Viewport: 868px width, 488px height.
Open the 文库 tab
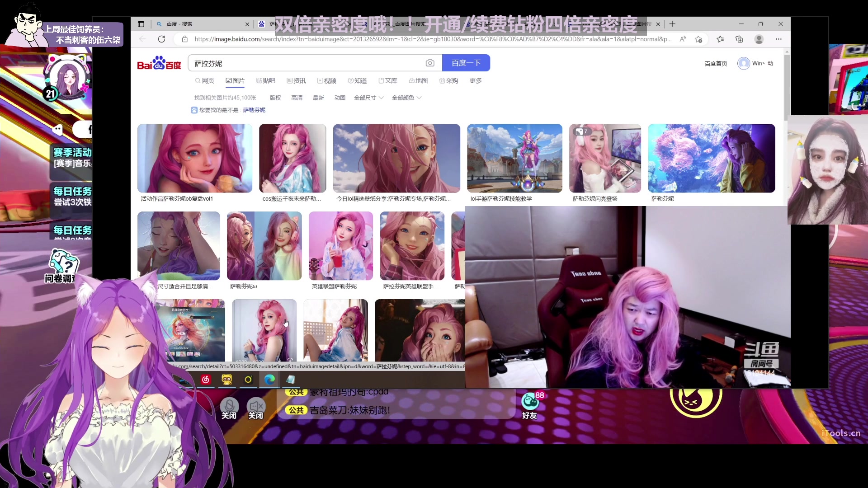[388, 81]
